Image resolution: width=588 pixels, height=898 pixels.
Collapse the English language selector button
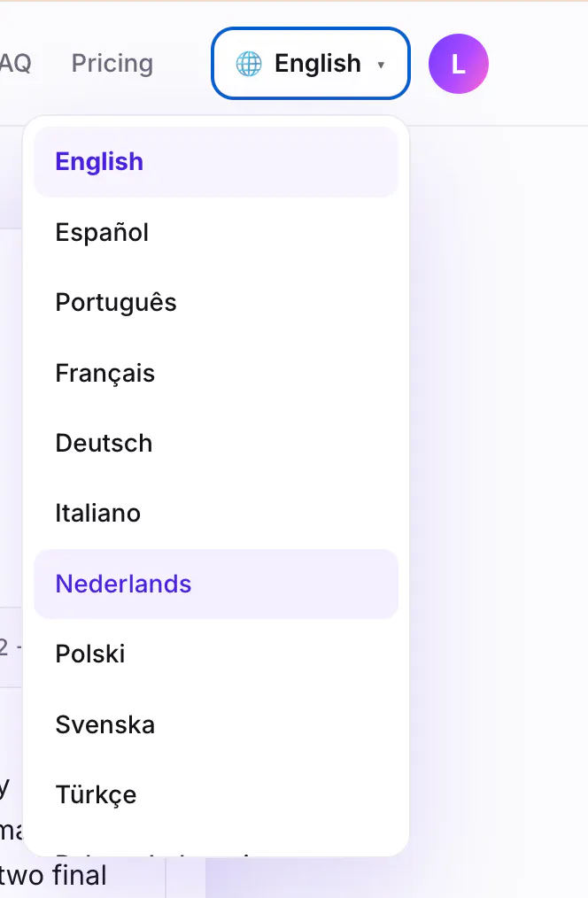(311, 64)
